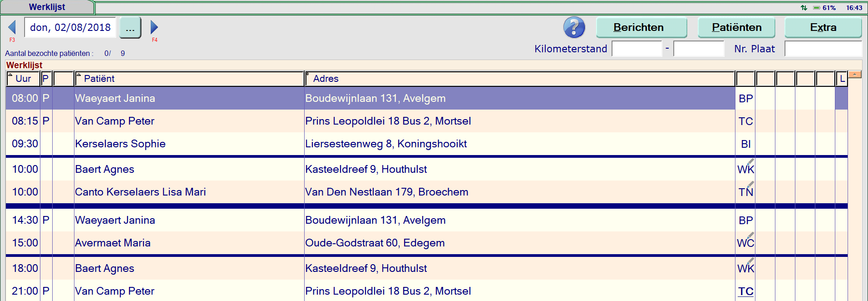Open help via blue question mark
The width and height of the screenshot is (868, 301).
pos(574,27)
